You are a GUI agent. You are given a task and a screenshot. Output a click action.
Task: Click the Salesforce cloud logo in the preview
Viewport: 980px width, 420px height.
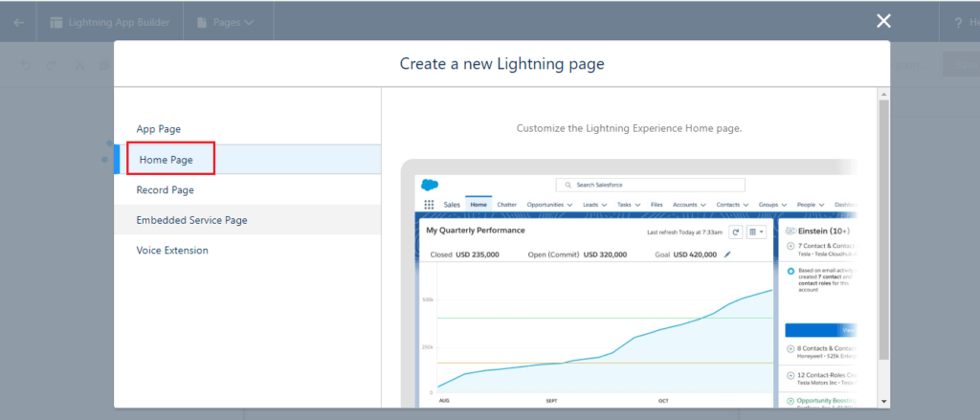click(430, 185)
